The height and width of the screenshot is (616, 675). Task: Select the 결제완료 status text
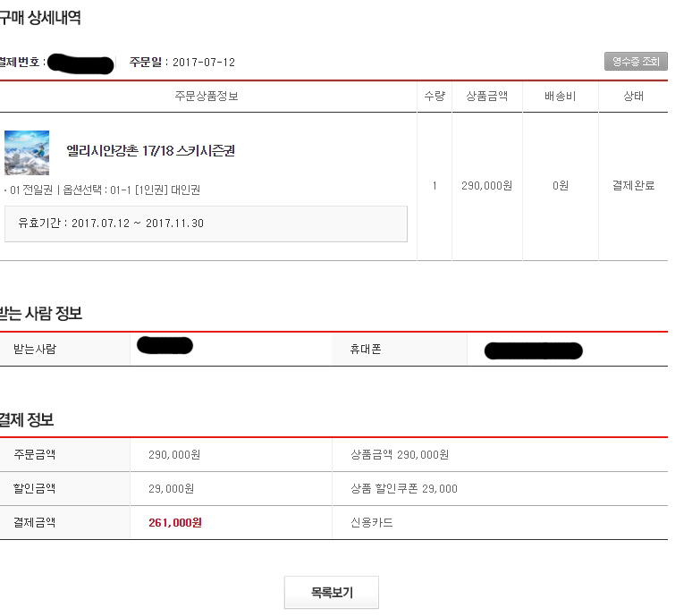[633, 186]
